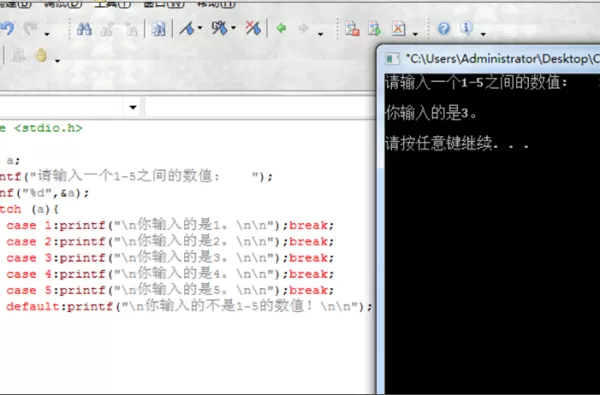Clear all bookmarks with red-X flag icon

tap(253, 28)
